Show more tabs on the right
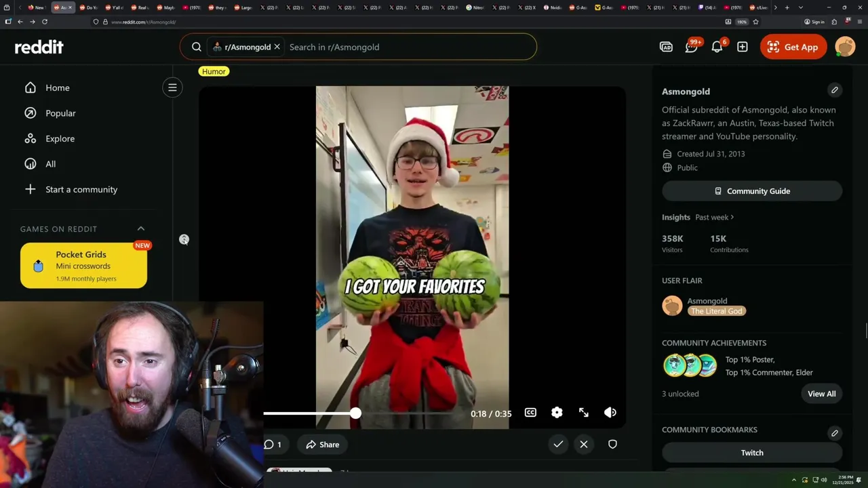The width and height of the screenshot is (868, 488). pos(775,7)
